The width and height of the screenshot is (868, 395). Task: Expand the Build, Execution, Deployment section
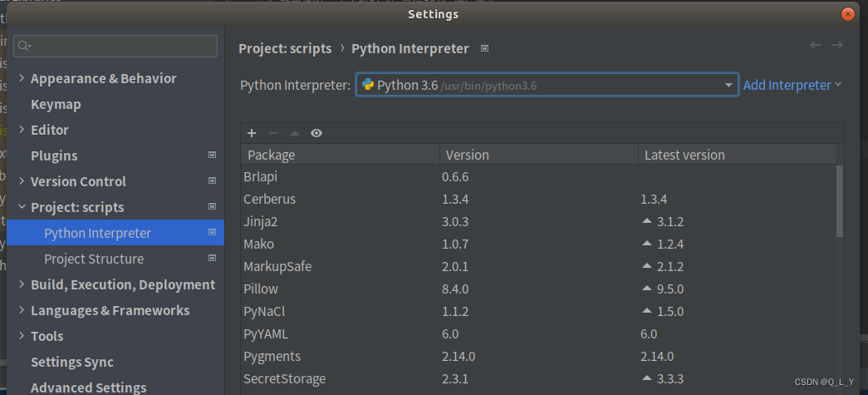point(22,284)
